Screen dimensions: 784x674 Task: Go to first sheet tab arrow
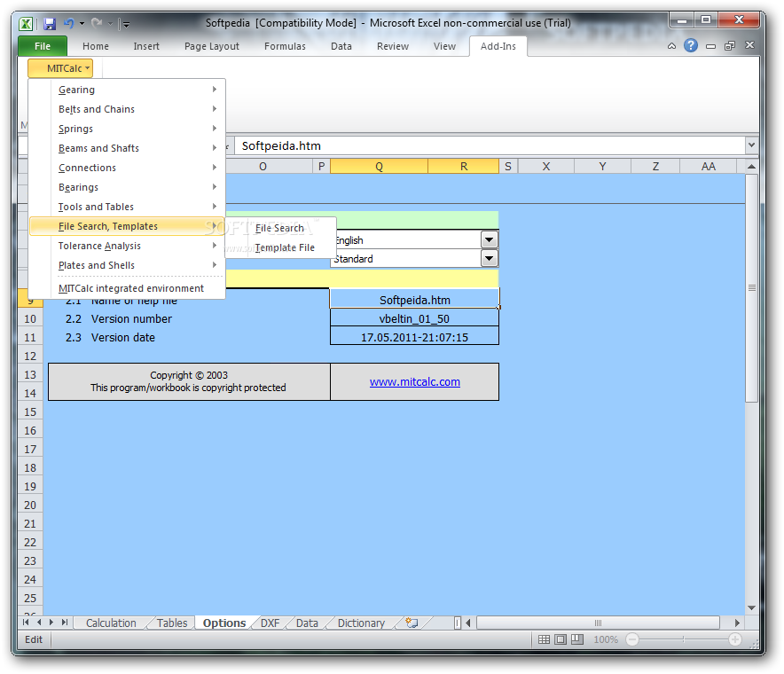pyautogui.click(x=26, y=623)
